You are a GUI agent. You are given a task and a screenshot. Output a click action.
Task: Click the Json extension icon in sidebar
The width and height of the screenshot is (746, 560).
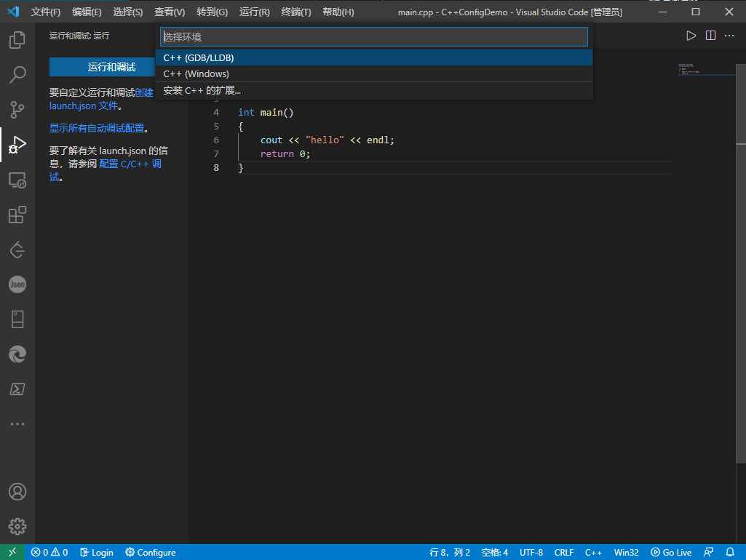(x=17, y=284)
